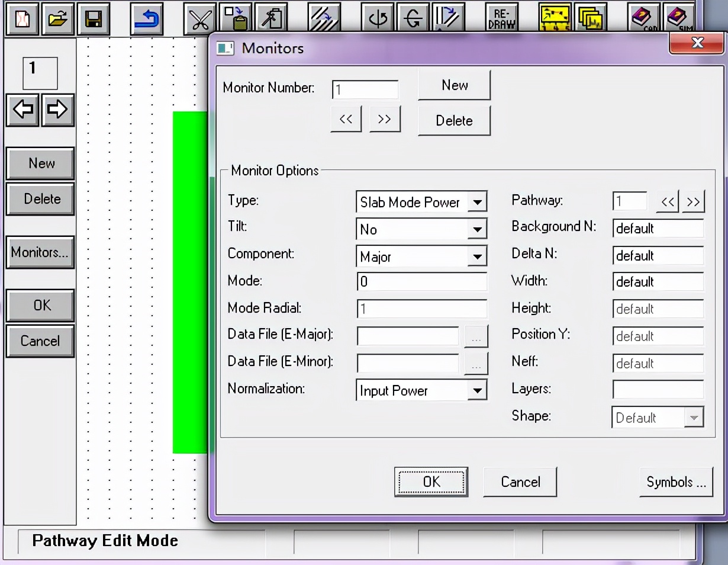Click the spray tool icon beside Paste
The image size is (728, 565).
click(270, 20)
